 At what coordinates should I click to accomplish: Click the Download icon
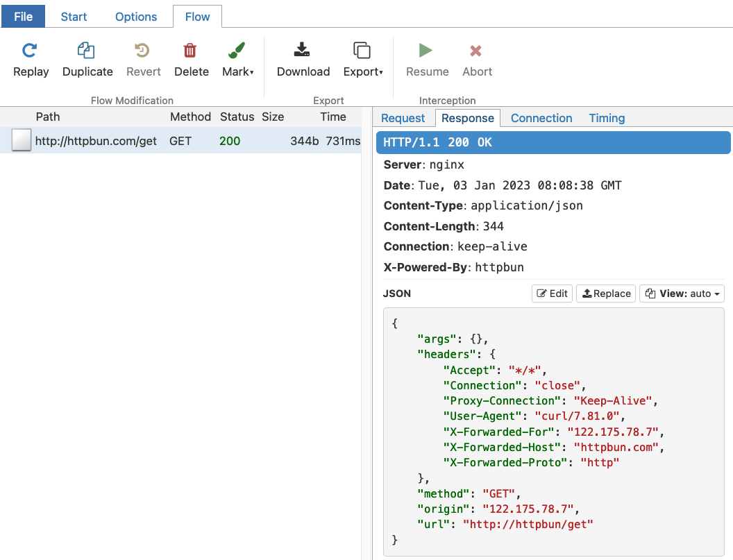pyautogui.click(x=302, y=49)
